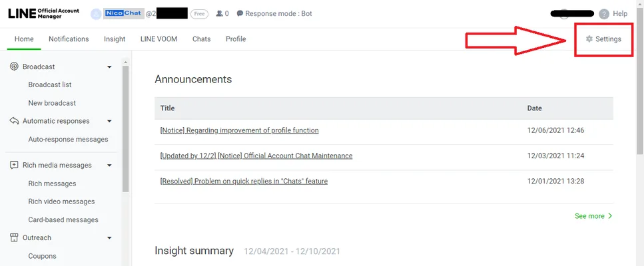The width and height of the screenshot is (644, 266).
Task: Click the Rich media messages icon
Action: point(14,165)
